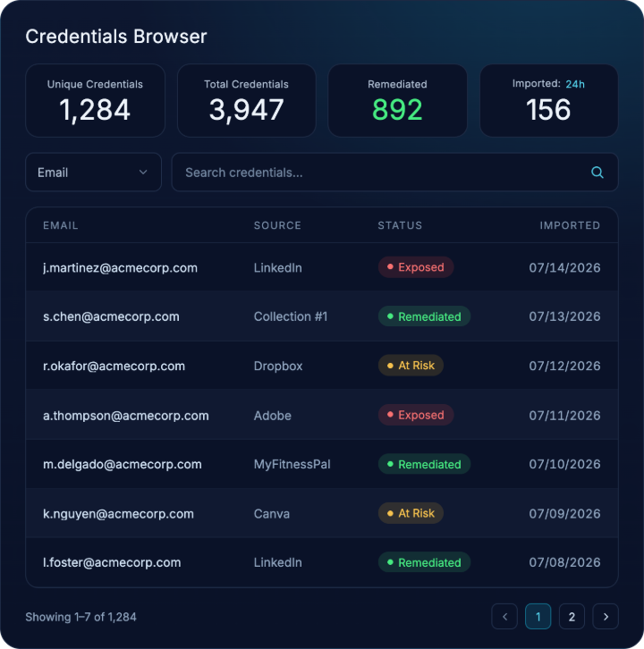Open the Total Credentials stat card
Screen dimensions: 644x649
(246, 101)
